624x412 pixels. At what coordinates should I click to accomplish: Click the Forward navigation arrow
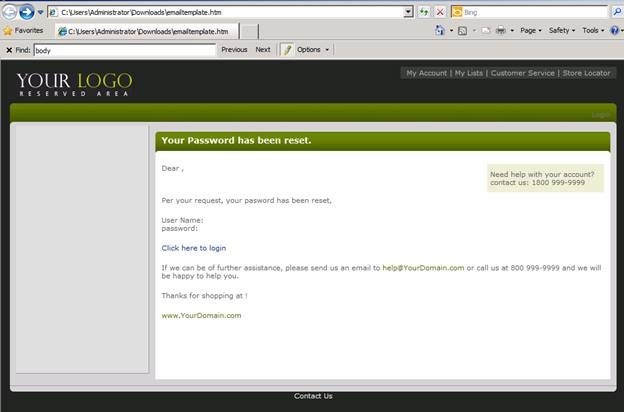27,11
